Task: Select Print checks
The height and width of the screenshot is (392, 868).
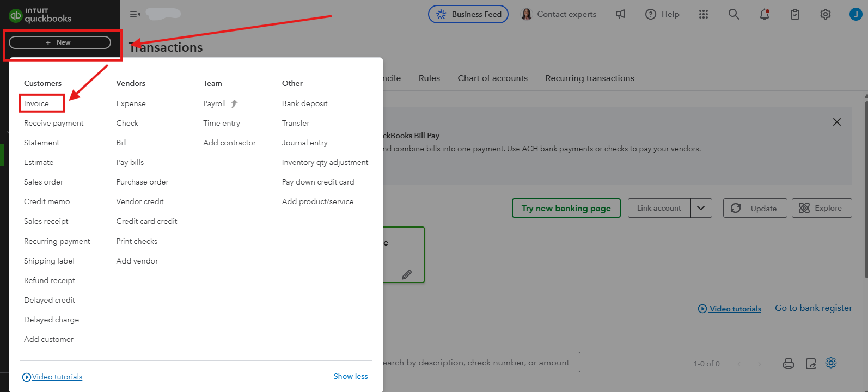Action: point(137,241)
